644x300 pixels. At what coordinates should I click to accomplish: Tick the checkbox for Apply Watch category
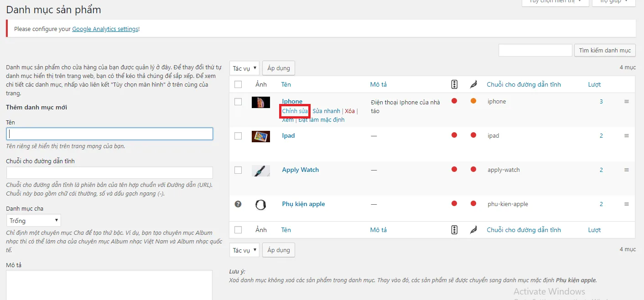(238, 170)
